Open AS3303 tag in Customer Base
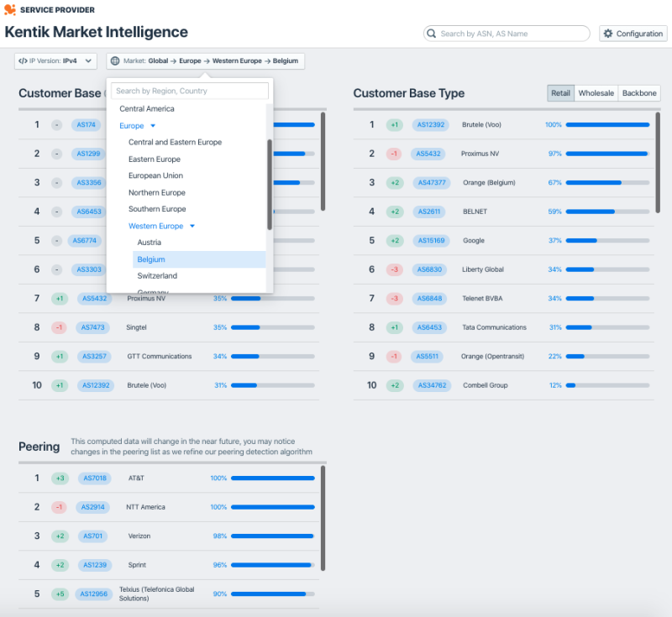Screen dimensions: 672x617 tap(89, 269)
